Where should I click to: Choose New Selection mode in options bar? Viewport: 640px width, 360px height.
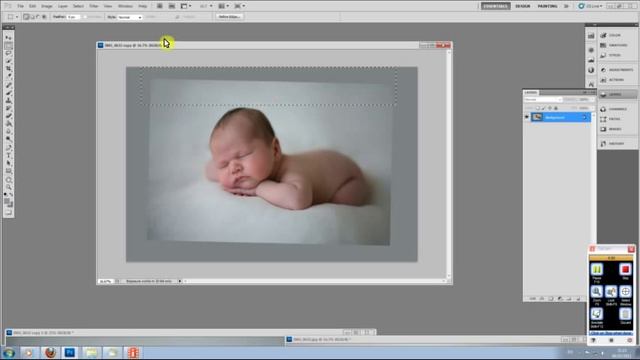click(x=26, y=17)
